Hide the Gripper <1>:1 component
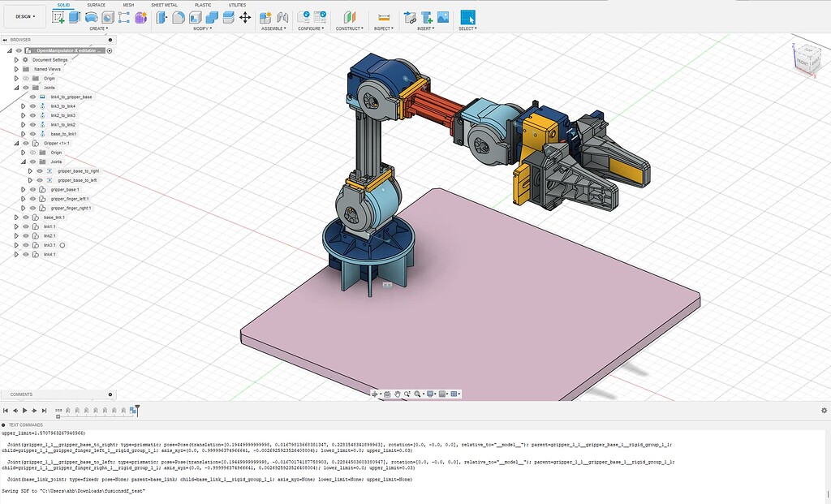 tap(26, 144)
